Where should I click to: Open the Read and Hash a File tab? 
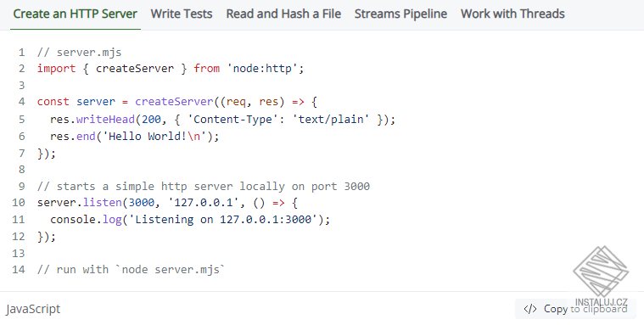pos(283,14)
